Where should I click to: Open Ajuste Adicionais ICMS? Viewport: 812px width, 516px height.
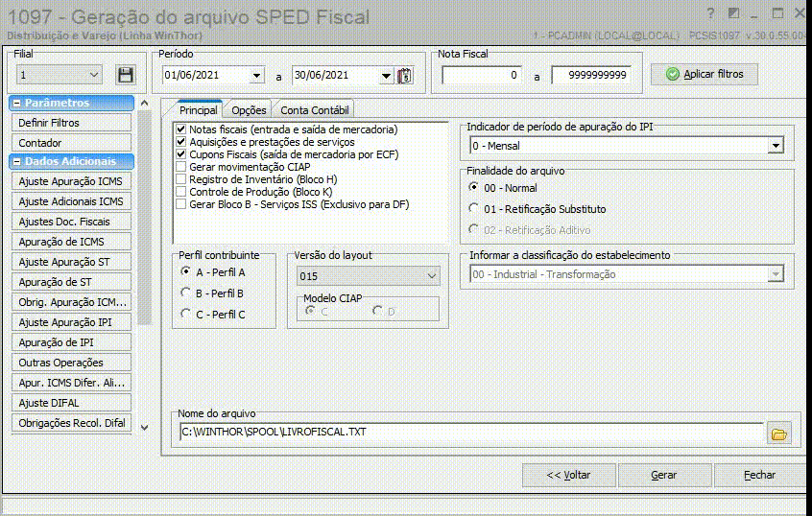click(71, 201)
